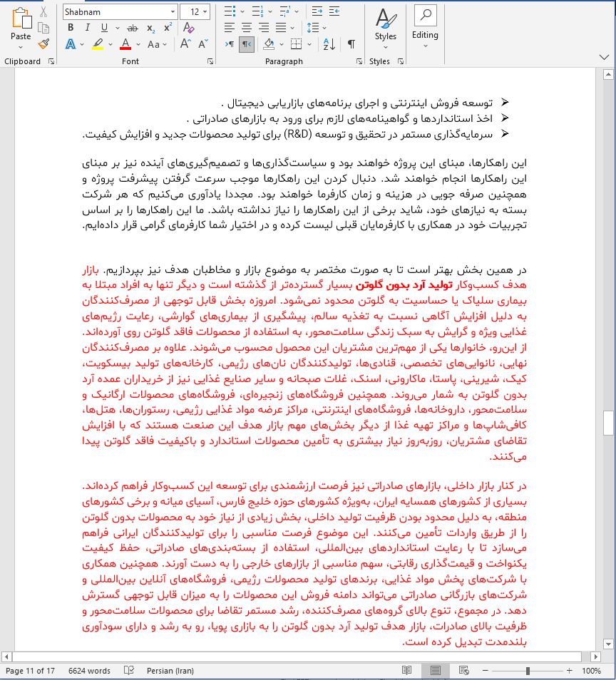
Task: Align text right
Action: click(264, 29)
